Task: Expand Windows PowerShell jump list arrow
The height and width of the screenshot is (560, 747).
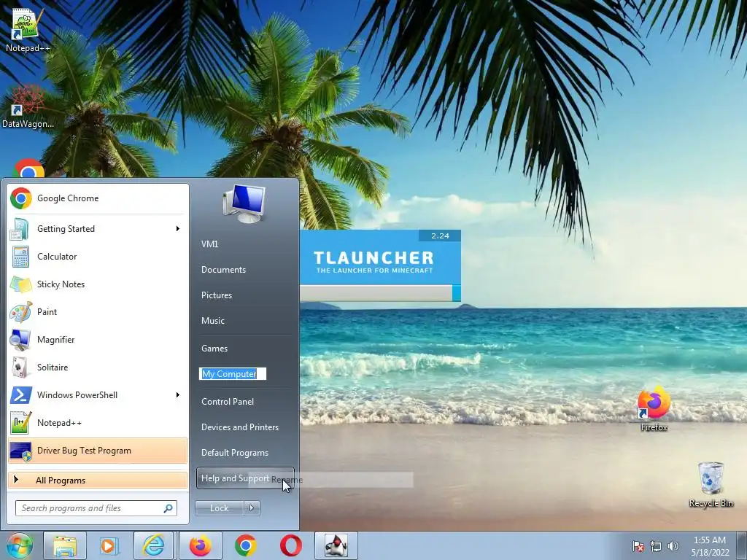Action: click(178, 394)
